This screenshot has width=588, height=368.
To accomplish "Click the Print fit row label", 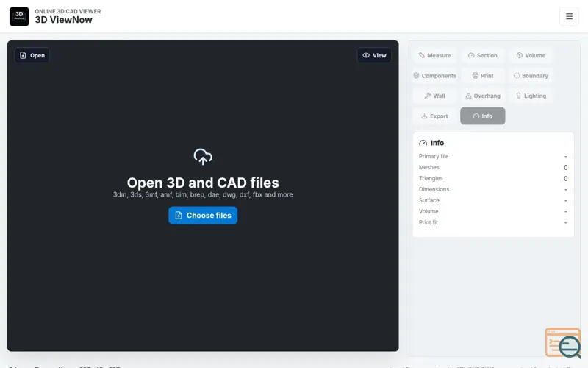I will click(429, 222).
